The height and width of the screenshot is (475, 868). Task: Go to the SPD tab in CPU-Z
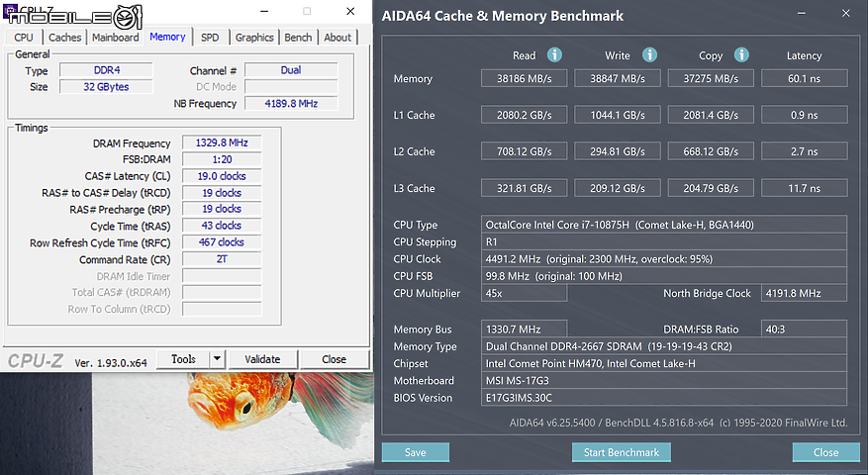click(210, 38)
